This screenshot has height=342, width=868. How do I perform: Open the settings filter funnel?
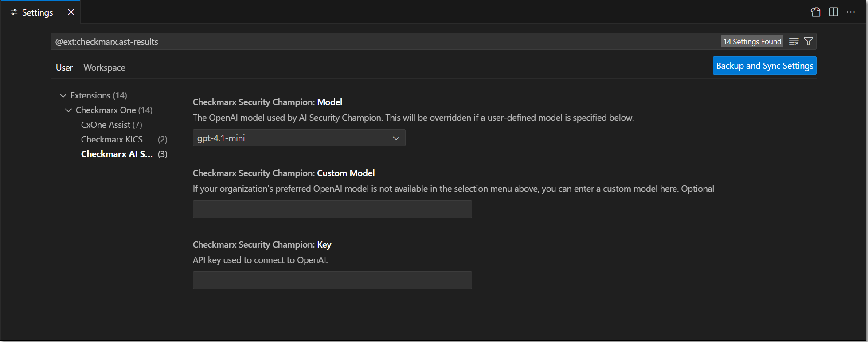809,41
